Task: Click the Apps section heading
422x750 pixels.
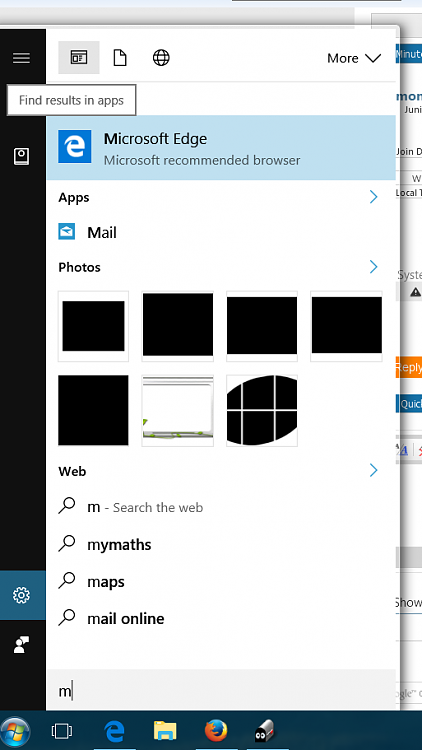Action: point(74,198)
